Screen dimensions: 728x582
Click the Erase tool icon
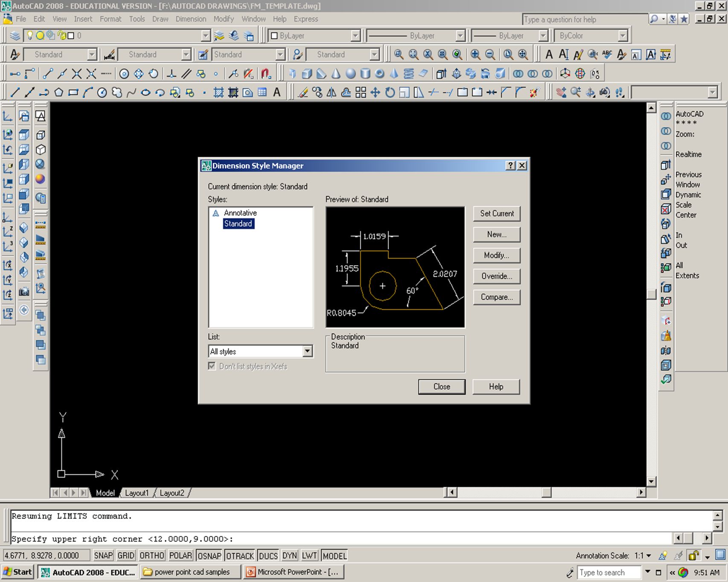point(303,92)
